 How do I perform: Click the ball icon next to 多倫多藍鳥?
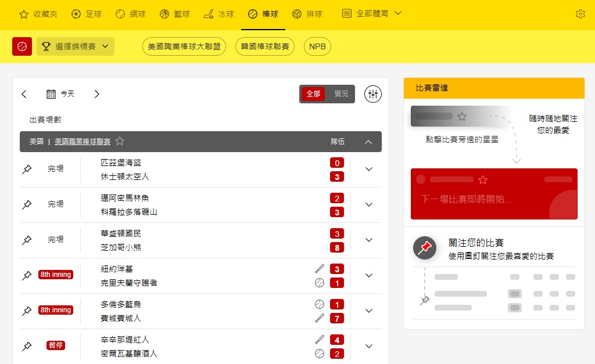point(320,304)
